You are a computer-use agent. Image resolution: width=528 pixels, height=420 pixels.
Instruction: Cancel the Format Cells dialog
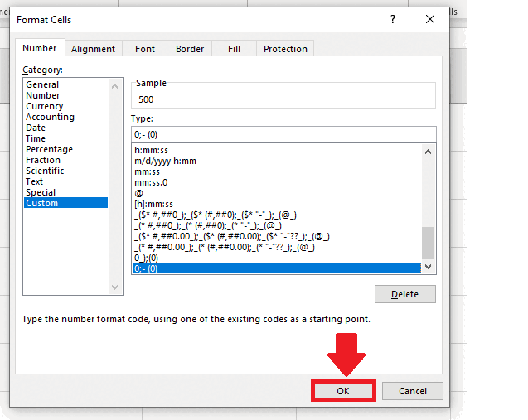pos(413,391)
